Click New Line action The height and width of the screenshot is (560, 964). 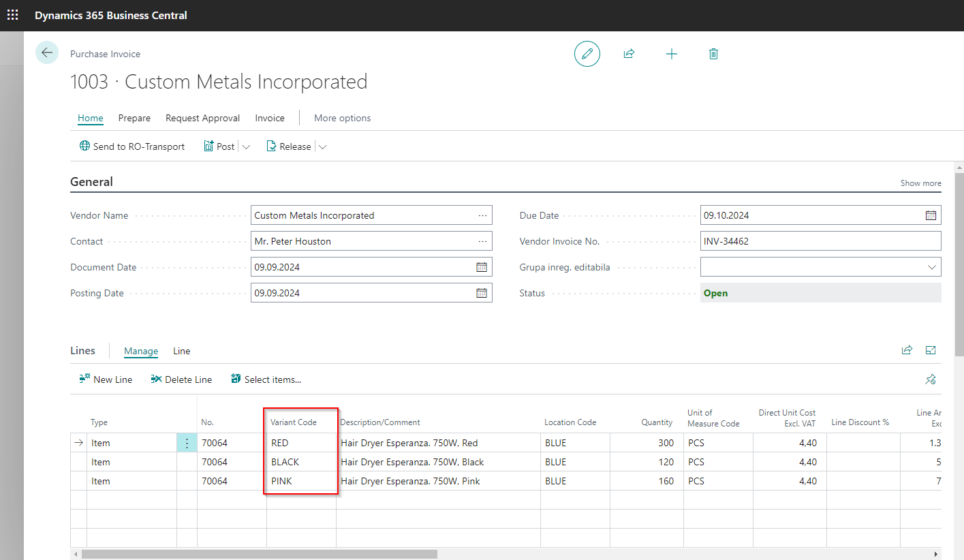106,379
